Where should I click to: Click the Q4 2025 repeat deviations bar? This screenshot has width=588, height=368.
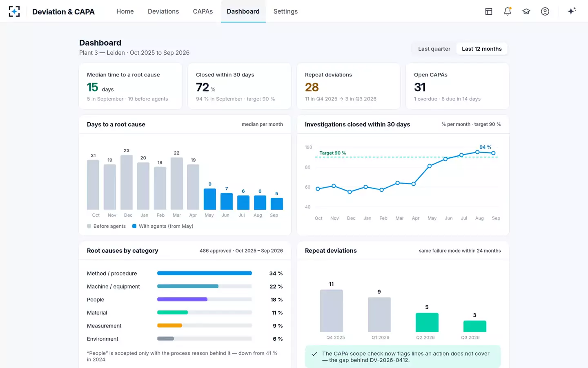pos(332,311)
